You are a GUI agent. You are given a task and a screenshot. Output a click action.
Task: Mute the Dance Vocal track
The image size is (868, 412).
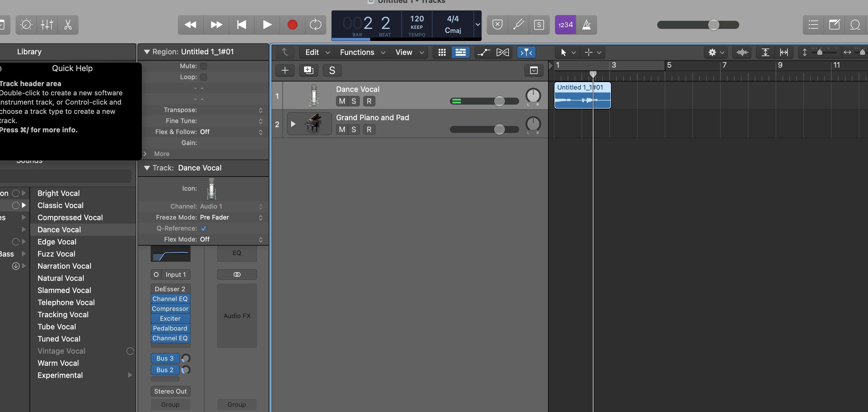341,101
